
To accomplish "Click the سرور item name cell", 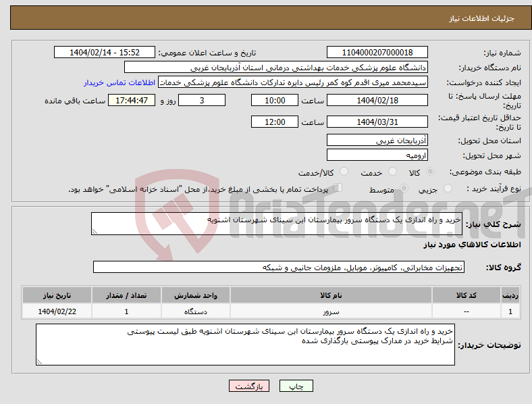I will tap(331, 311).
